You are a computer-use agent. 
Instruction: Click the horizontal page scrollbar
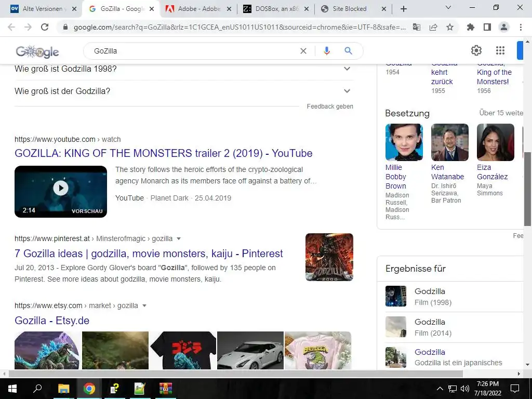pyautogui.click(x=236, y=374)
